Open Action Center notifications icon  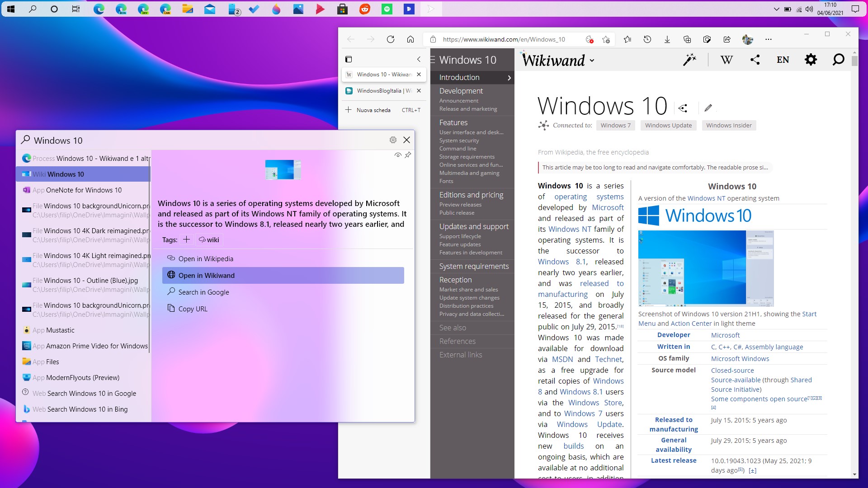click(855, 9)
